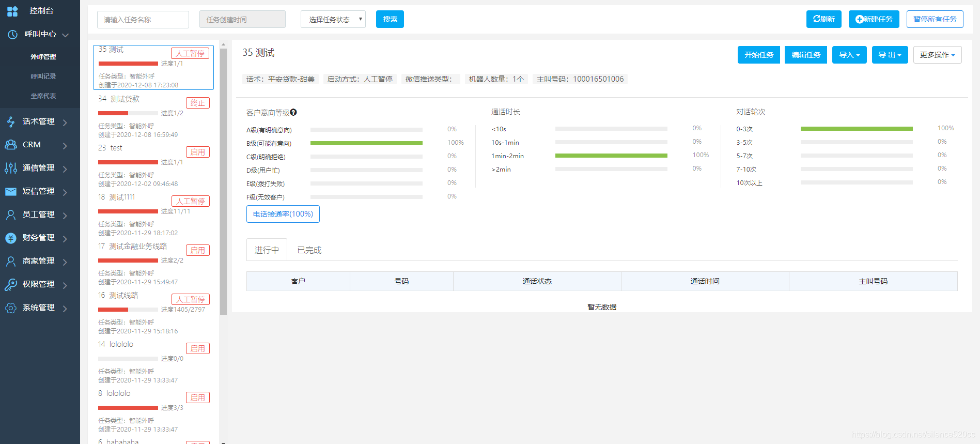Click the 权限管理 key icon
980x444 pixels.
tap(11, 284)
